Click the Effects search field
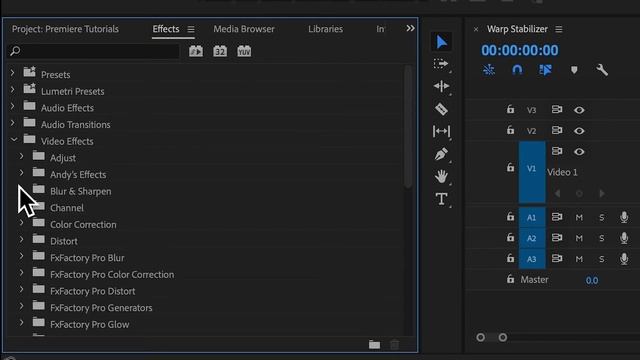640x360 pixels. pyautogui.click(x=93, y=51)
